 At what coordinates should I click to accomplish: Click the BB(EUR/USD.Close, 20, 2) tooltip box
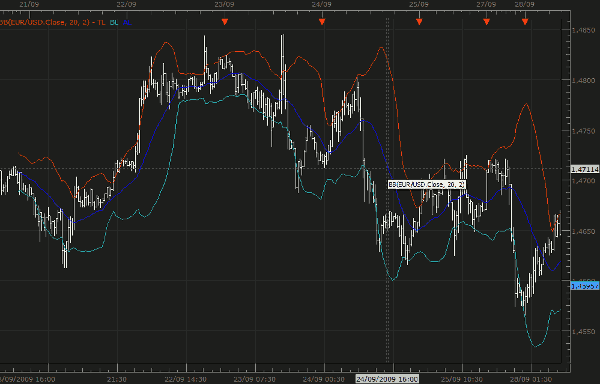427,185
